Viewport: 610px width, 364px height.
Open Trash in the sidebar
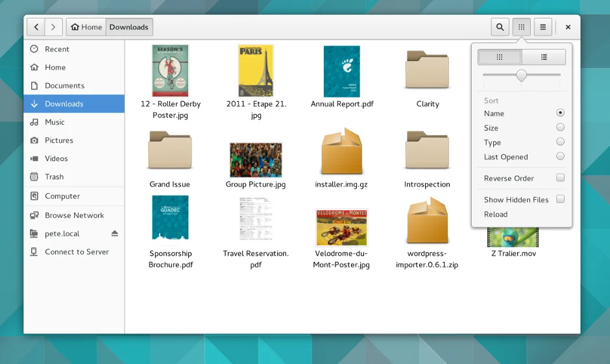click(54, 176)
